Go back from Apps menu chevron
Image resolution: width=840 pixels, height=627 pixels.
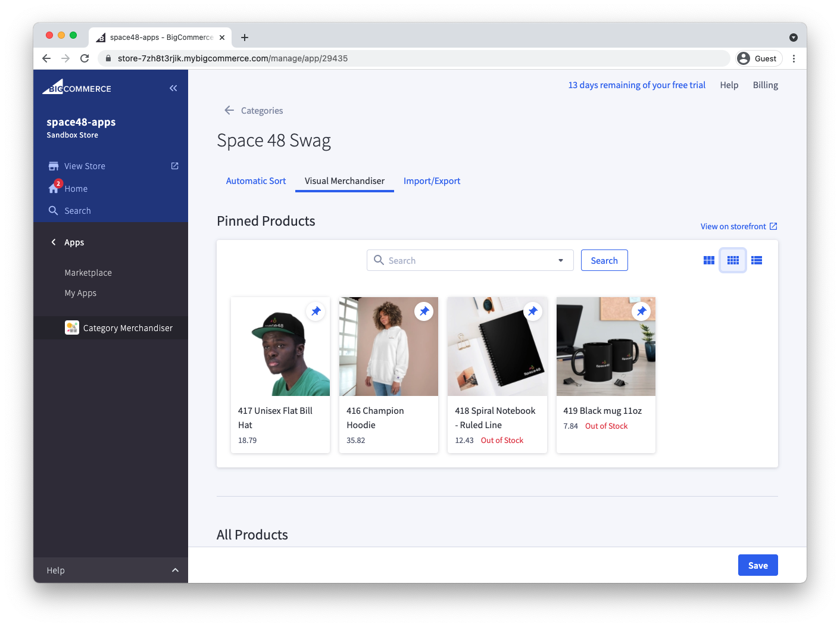tap(54, 242)
